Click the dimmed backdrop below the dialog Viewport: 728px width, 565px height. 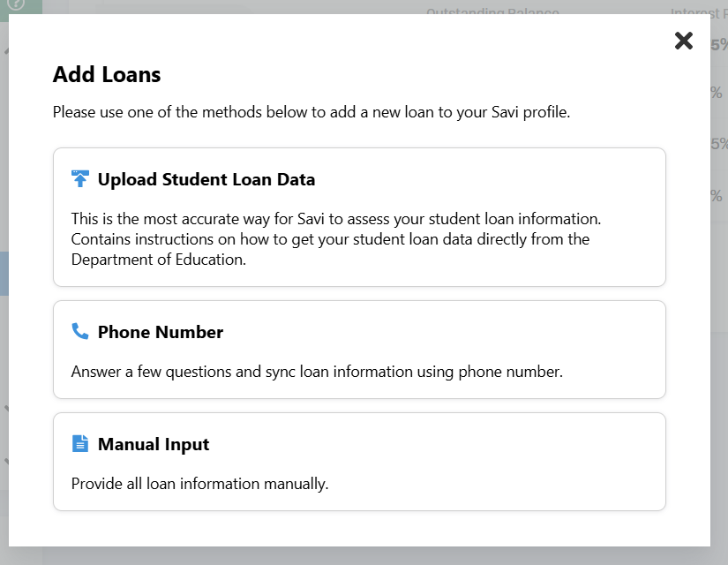point(353,556)
